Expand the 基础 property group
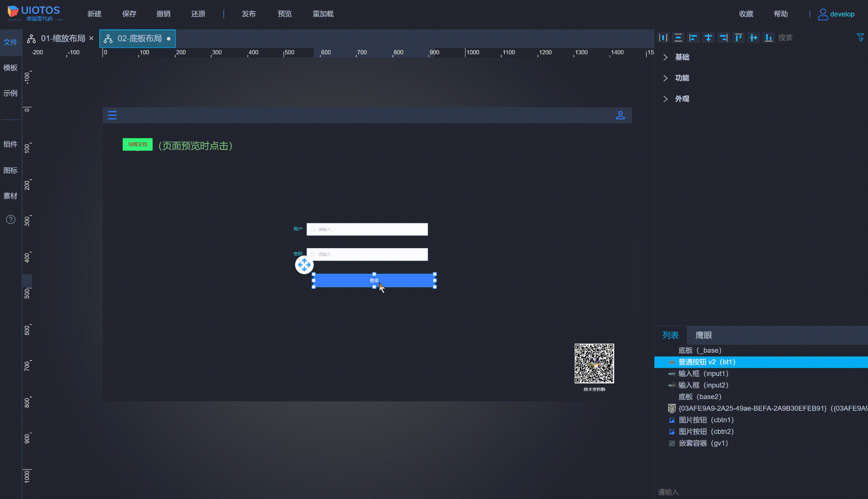 click(665, 57)
